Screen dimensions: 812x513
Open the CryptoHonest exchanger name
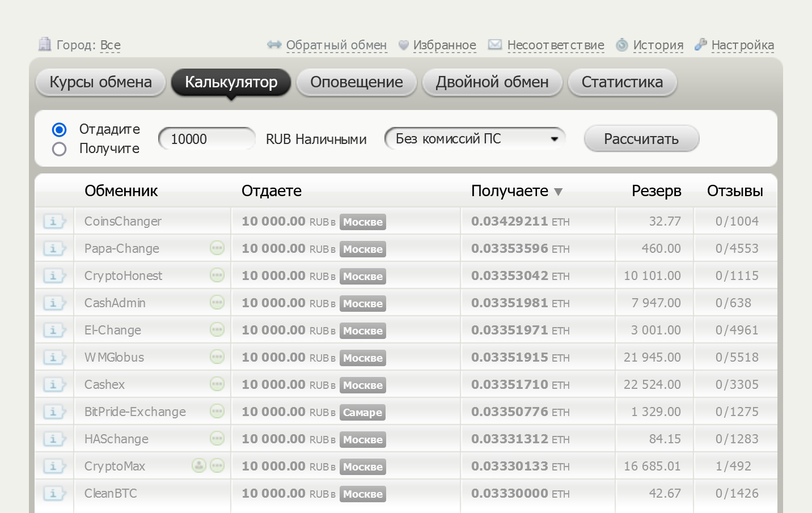(123, 275)
